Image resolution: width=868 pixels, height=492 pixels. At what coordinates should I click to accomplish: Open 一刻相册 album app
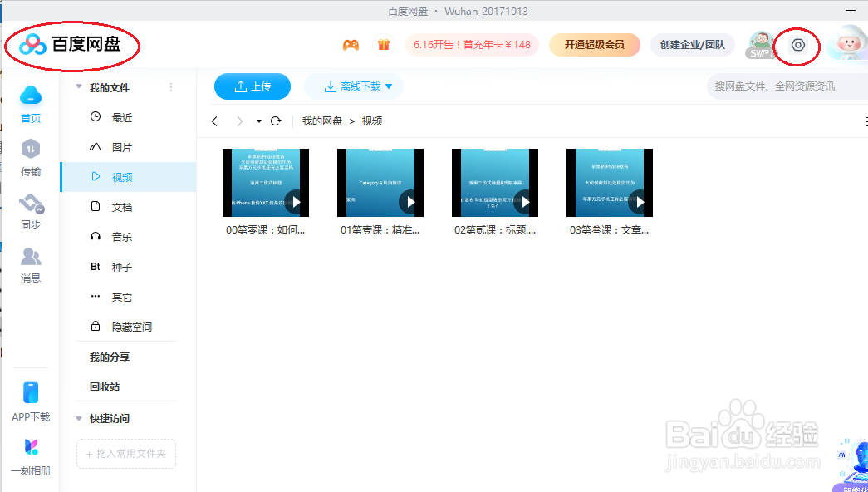[31, 457]
